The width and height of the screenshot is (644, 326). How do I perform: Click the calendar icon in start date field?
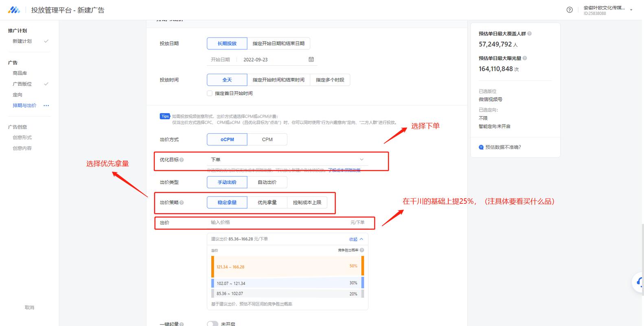coord(311,59)
